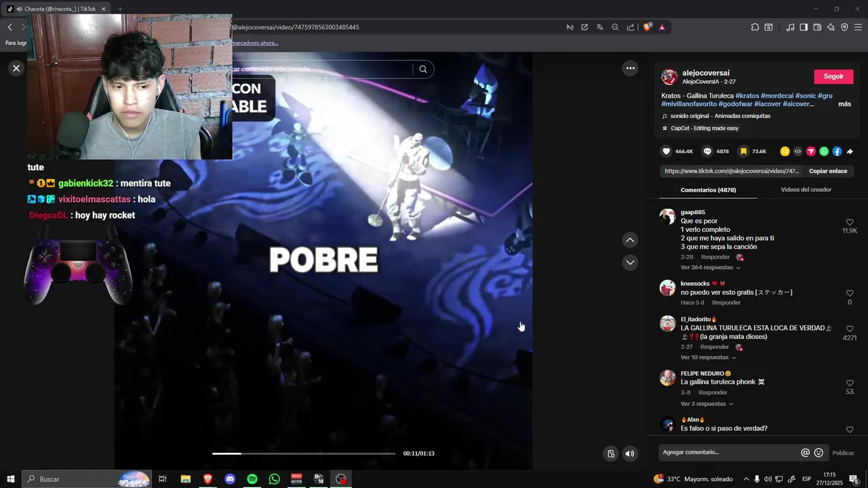This screenshot has height=488, width=868.
Task: Open the Brave VPN shield icon
Action: coord(844,27)
